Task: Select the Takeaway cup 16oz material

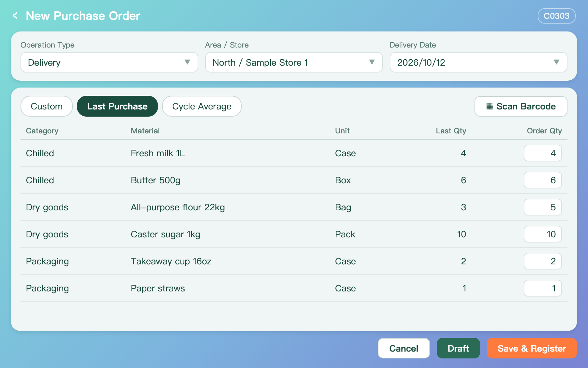Action: (x=171, y=262)
